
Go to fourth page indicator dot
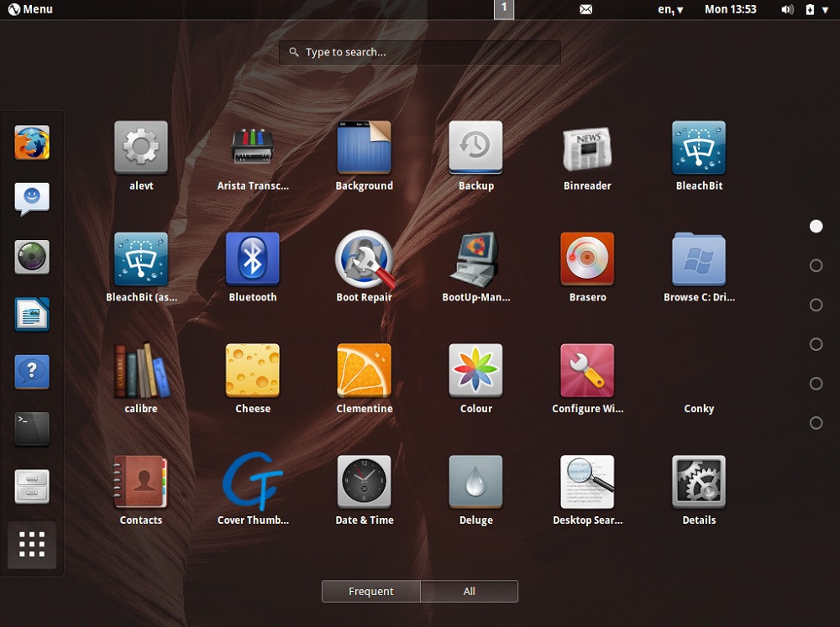[x=816, y=344]
